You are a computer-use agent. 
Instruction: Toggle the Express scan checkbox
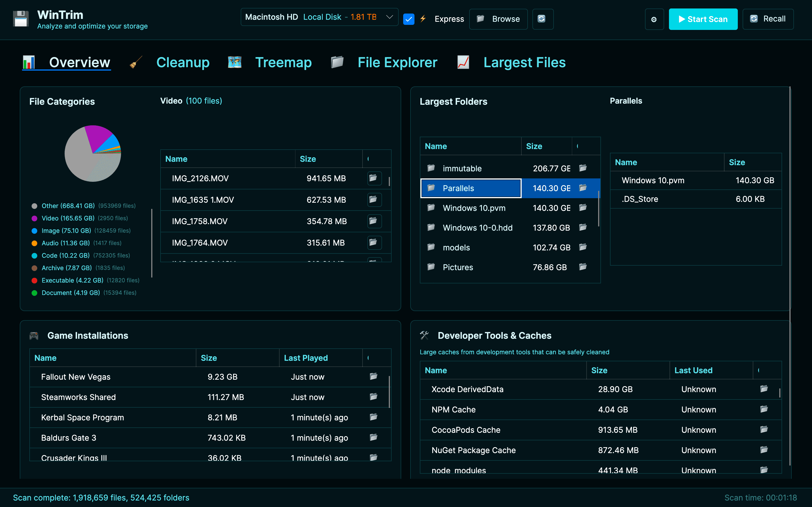[409, 19]
